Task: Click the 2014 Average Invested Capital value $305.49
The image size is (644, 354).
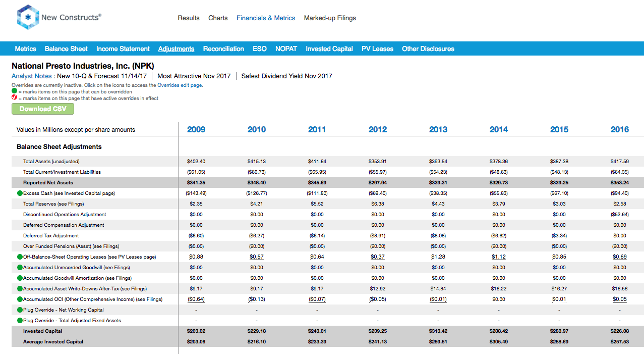Action: click(499, 342)
